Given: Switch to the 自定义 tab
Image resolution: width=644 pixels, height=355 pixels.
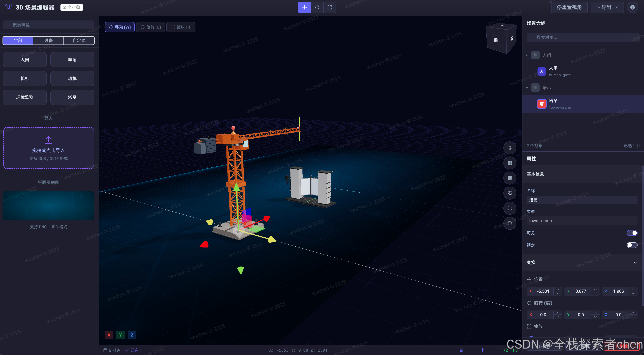Looking at the screenshot, I should (x=79, y=40).
